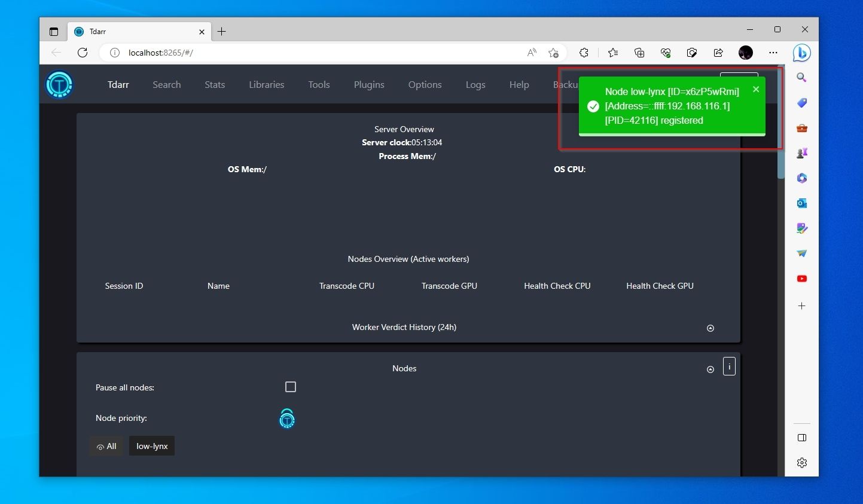Open the search icon in the Edge sidebar
The width and height of the screenshot is (863, 504).
click(x=801, y=77)
